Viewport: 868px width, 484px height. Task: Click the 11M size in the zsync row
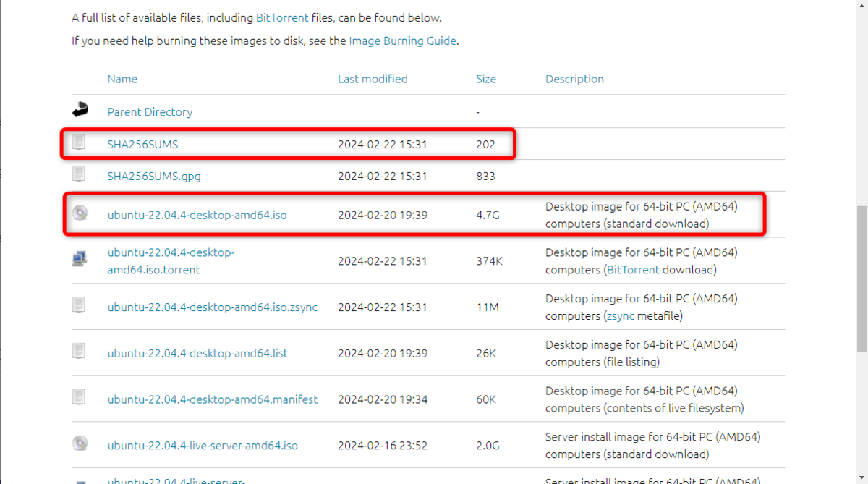tap(488, 307)
